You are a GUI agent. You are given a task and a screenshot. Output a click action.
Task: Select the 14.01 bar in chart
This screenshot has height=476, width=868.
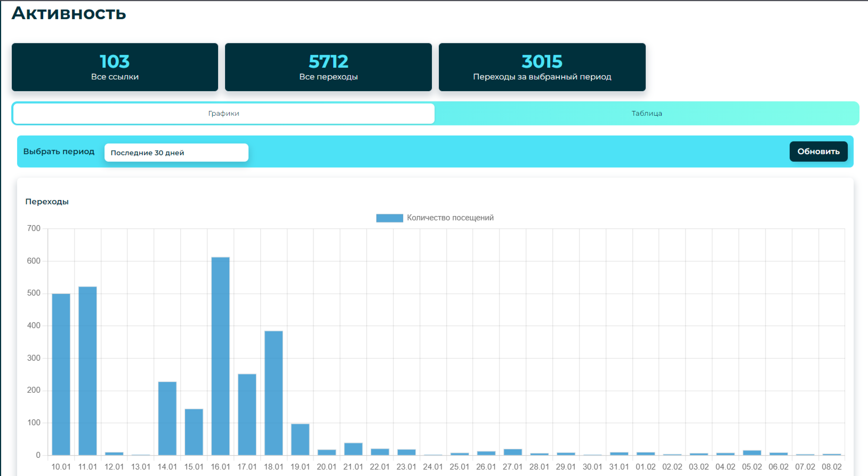pyautogui.click(x=167, y=418)
